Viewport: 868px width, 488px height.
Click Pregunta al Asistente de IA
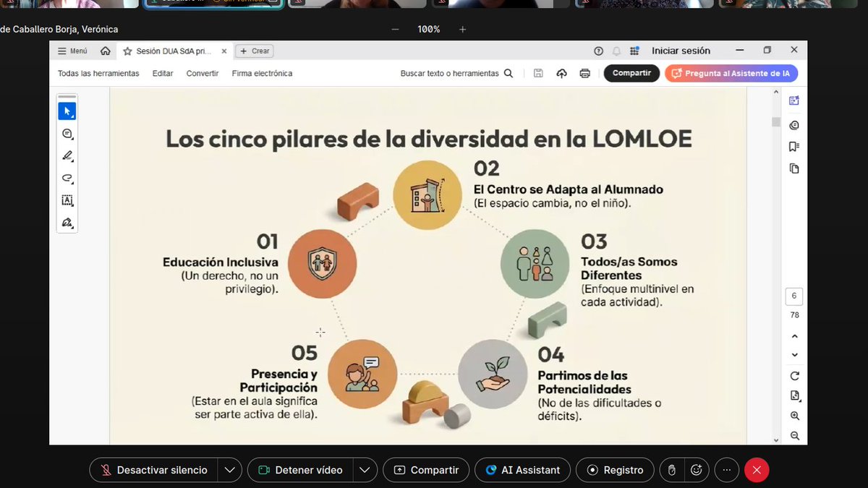(x=731, y=73)
